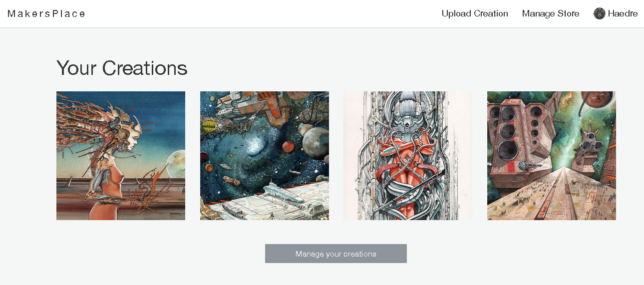
Task: Open the red figure wrapped in tubes artwork
Action: pyautogui.click(x=408, y=156)
